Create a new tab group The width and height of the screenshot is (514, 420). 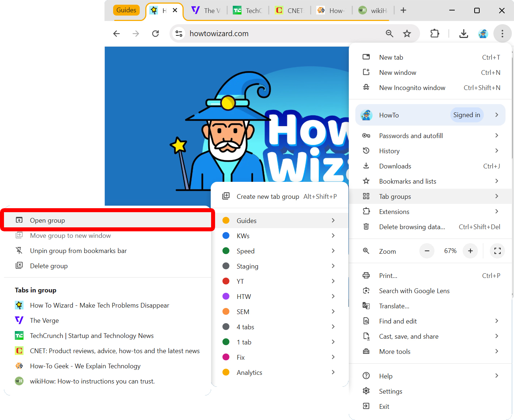coord(267,196)
